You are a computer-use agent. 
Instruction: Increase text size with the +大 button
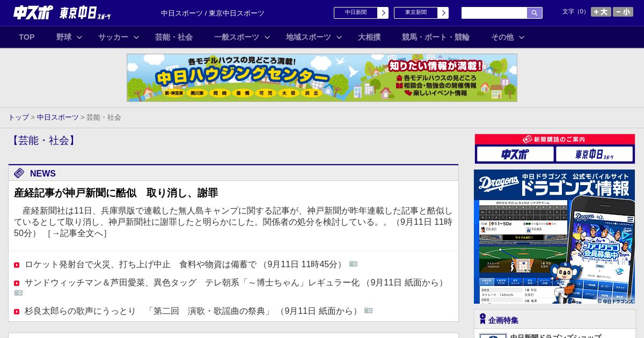(601, 12)
